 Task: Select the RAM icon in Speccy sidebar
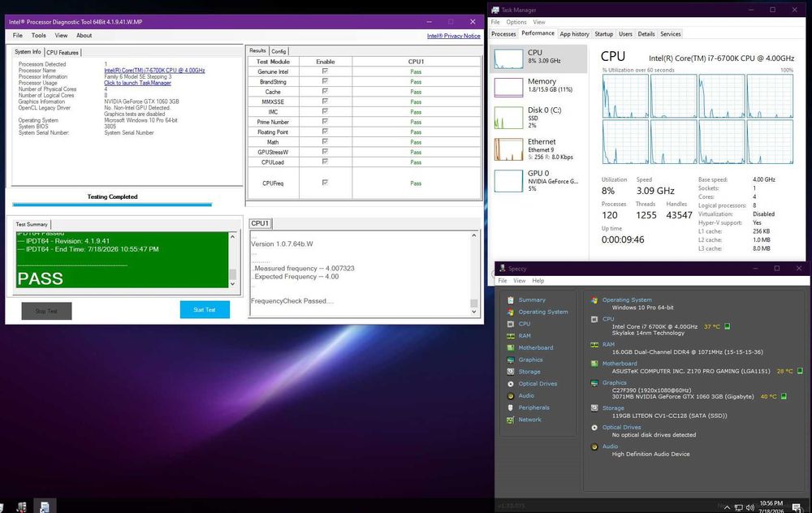511,335
